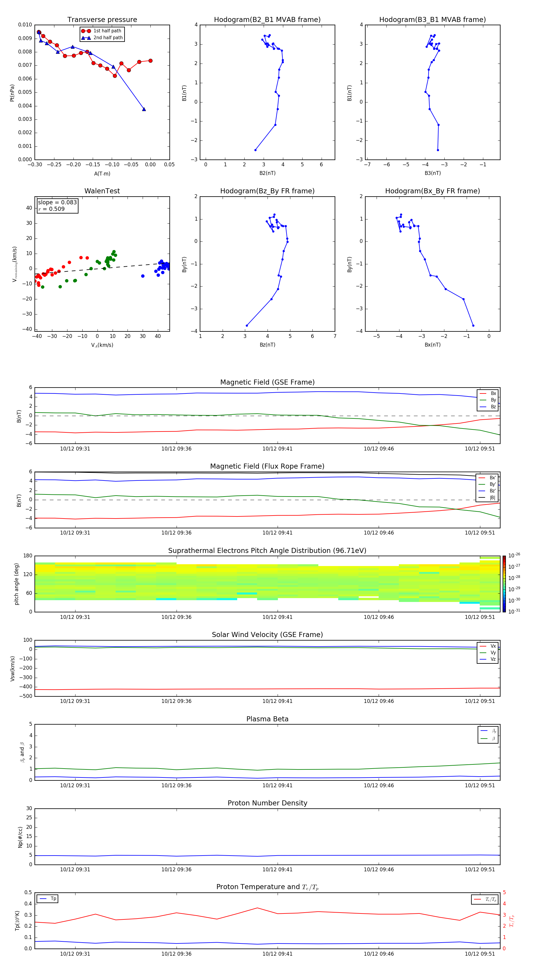Screen dimensions: 535x980
Task: Select the "Bz'" entry in Flux Rope legend
Action: (487, 491)
